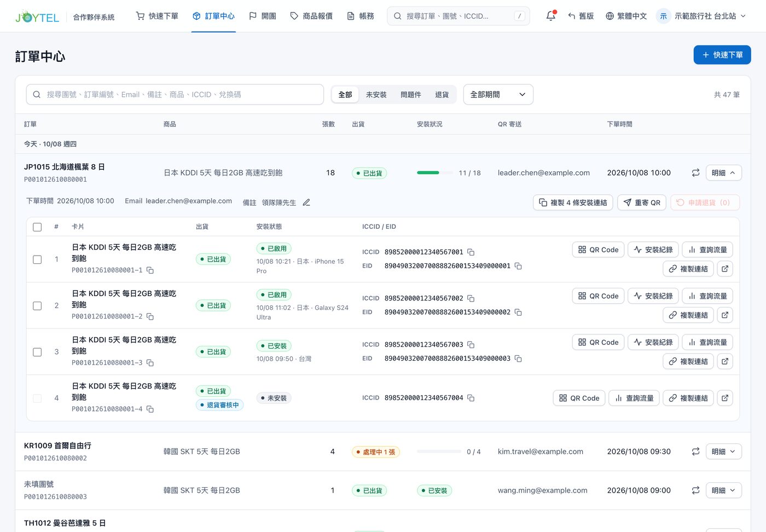766x532 pixels.
Task: Switch to 舊版 old version
Action: coord(581,16)
